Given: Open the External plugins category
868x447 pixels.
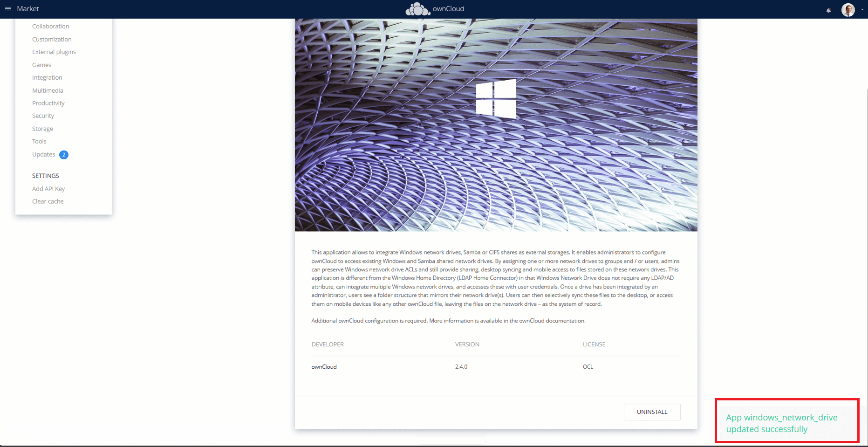Looking at the screenshot, I should pos(54,52).
